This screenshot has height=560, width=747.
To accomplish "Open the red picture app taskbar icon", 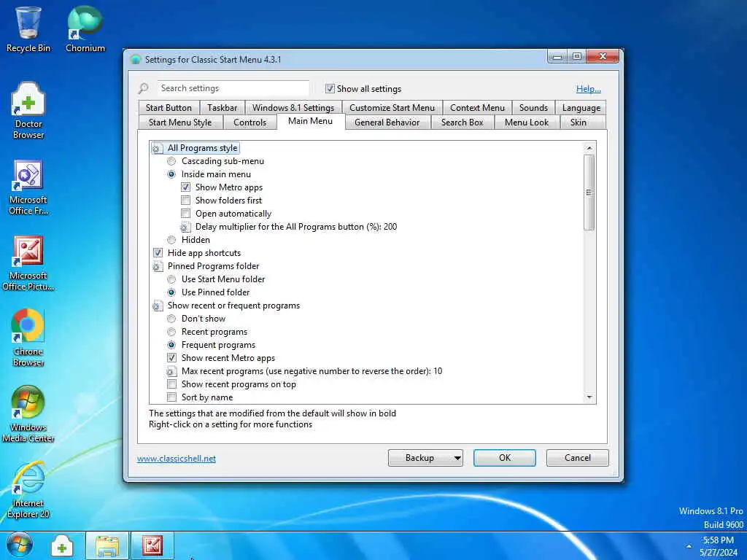I will click(x=152, y=545).
